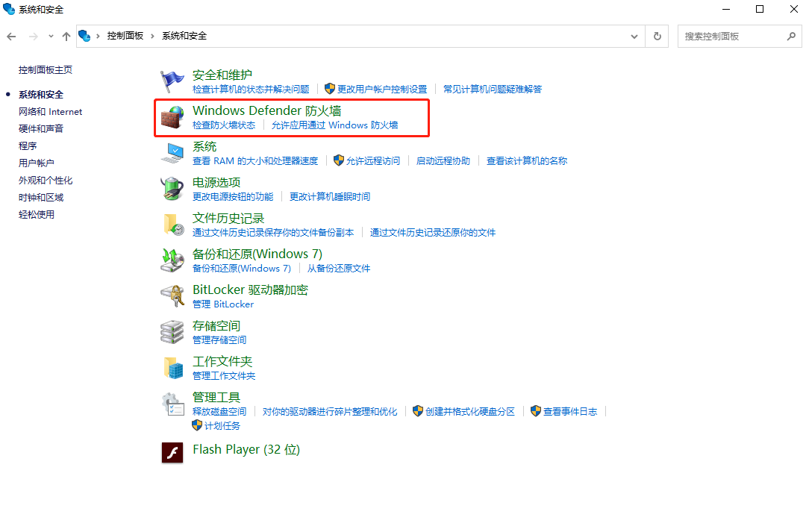Open Flash Player (32 位) link
The image size is (809, 532).
pos(246,449)
